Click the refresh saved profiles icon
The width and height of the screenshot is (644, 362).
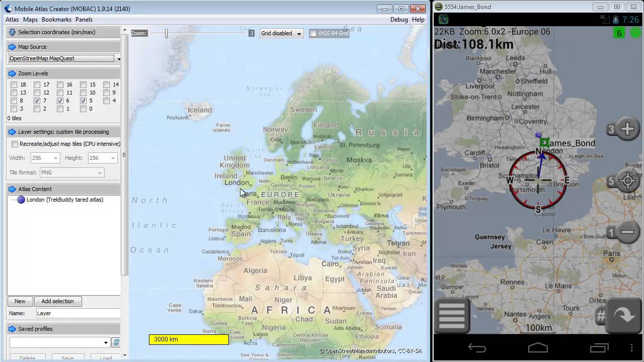click(x=116, y=342)
